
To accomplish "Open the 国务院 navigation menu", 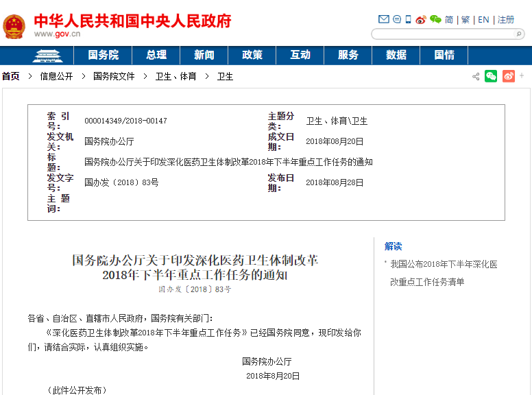I will coord(103,55).
